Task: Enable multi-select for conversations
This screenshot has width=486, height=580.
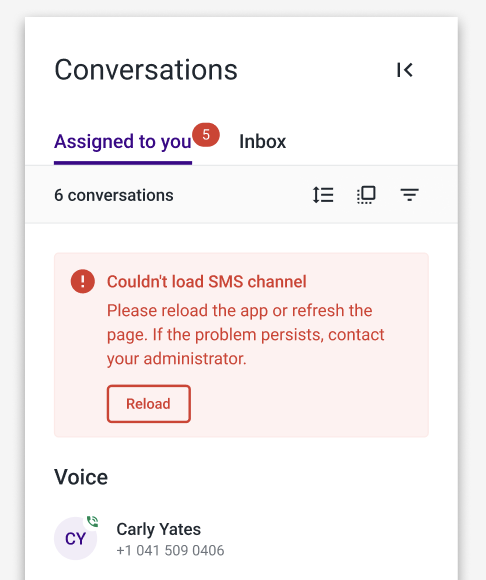Action: pos(366,195)
